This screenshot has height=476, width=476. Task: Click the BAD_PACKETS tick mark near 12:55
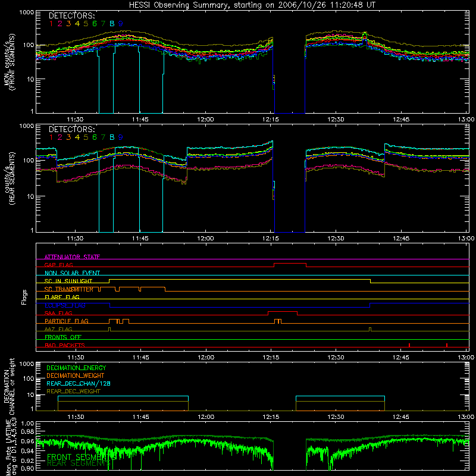[x=447, y=345]
